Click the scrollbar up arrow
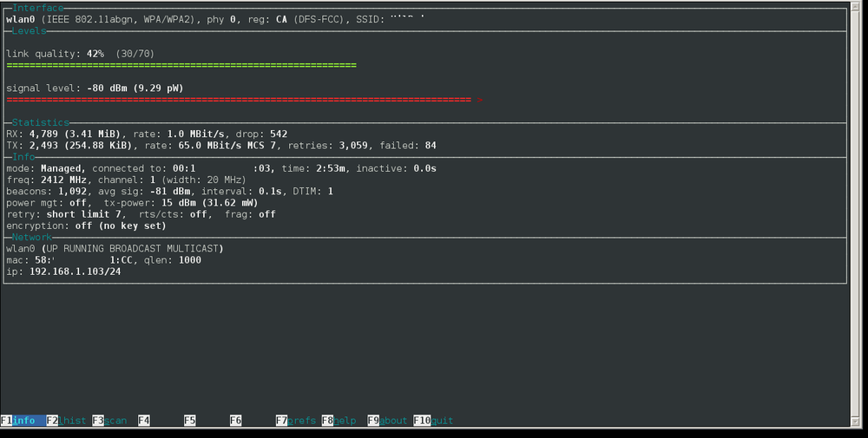Screen dimensions: 868x438 (855, 6)
